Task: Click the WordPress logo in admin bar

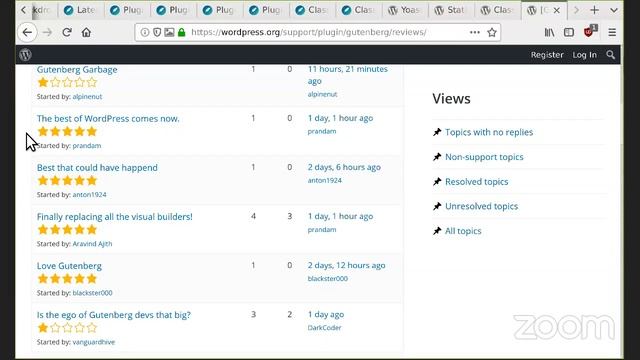Action: (x=25, y=54)
